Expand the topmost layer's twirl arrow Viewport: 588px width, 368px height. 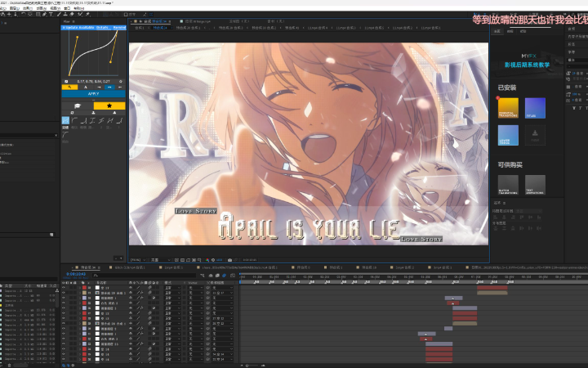pyautogui.click(x=80, y=288)
